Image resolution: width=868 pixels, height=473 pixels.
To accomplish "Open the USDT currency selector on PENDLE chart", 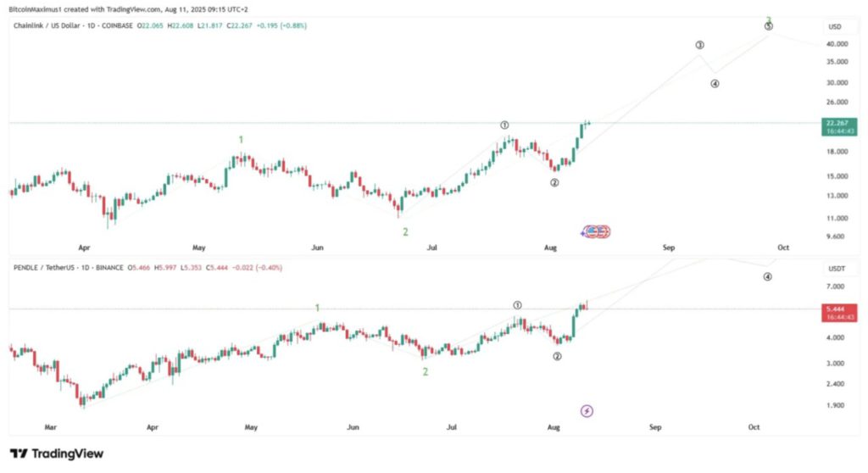I will (x=837, y=269).
